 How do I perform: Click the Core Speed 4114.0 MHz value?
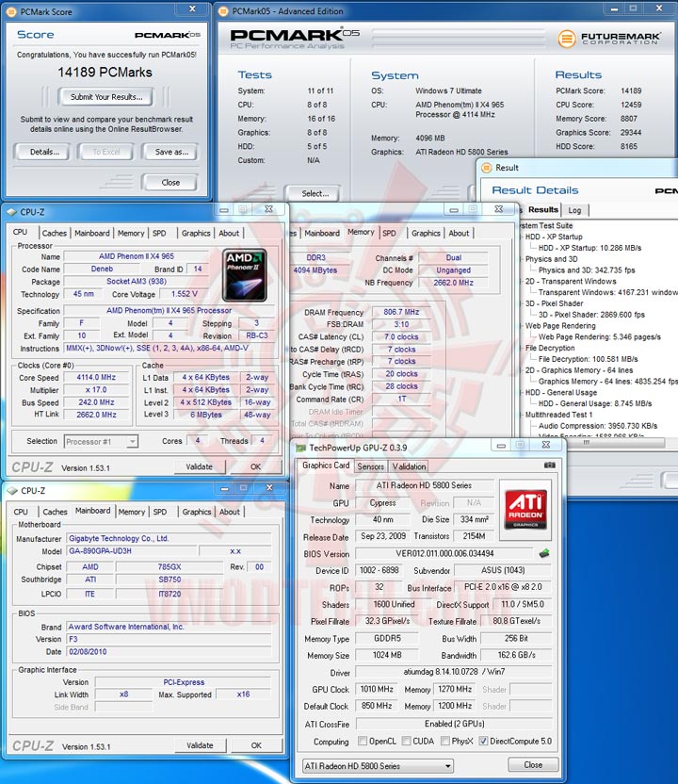coord(96,378)
